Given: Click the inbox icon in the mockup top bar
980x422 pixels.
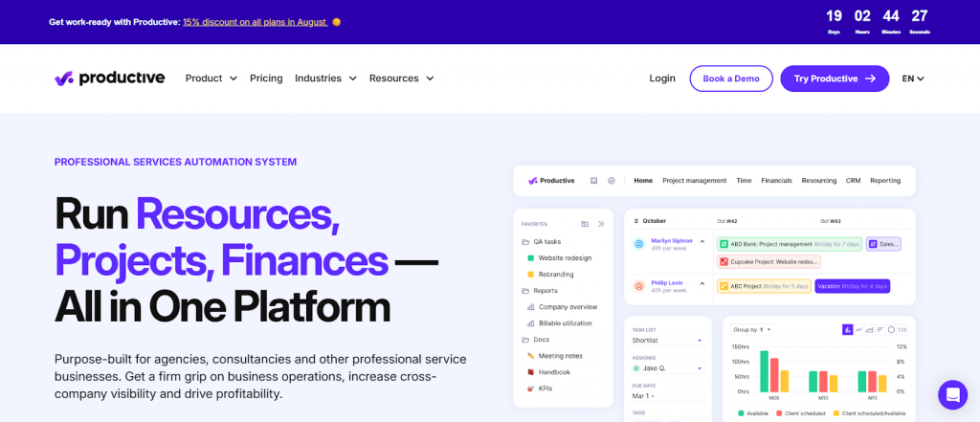Looking at the screenshot, I should 593,181.
